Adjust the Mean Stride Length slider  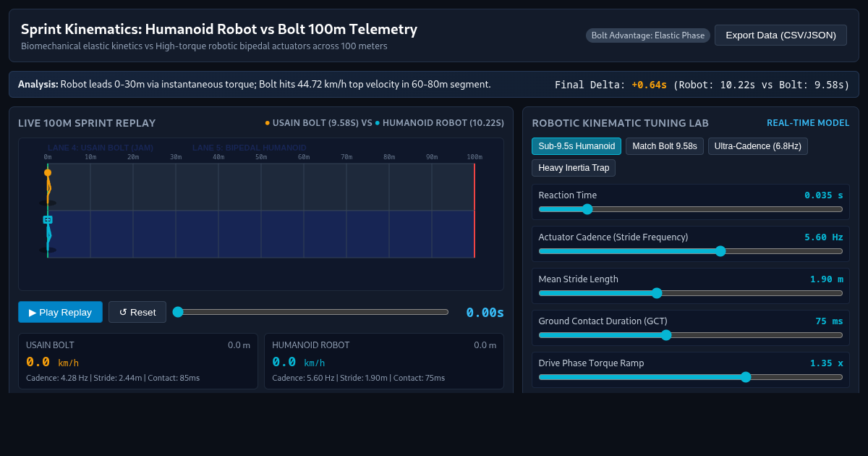tap(691, 293)
